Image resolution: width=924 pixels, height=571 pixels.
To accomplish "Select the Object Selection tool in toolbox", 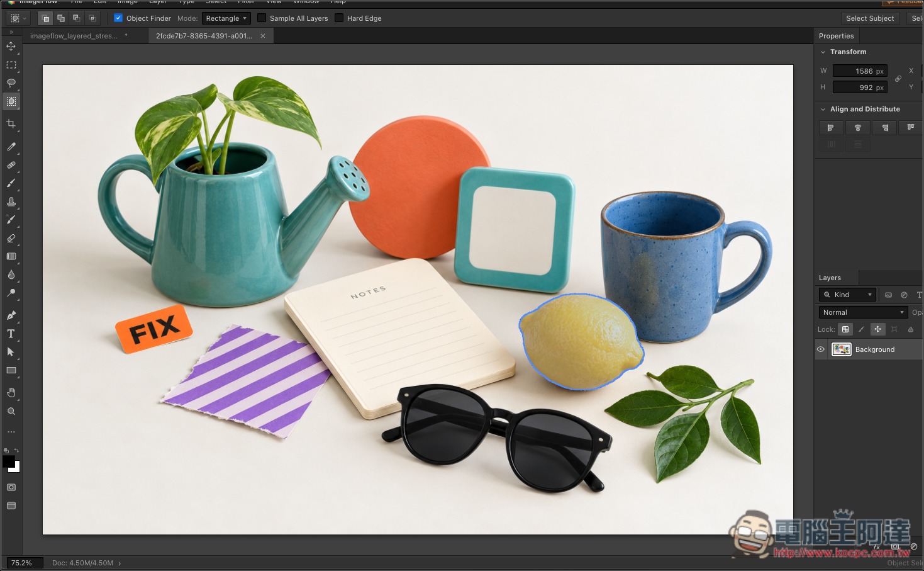I will [x=11, y=101].
